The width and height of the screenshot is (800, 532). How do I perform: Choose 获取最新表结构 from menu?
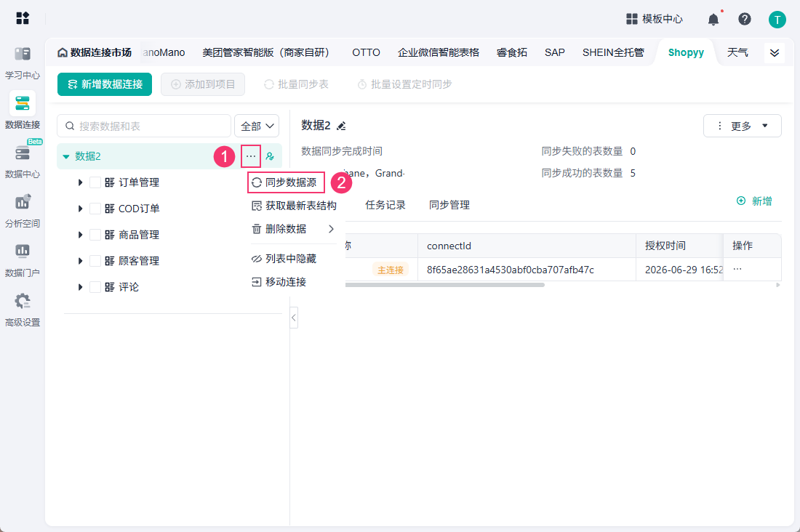tap(294, 206)
